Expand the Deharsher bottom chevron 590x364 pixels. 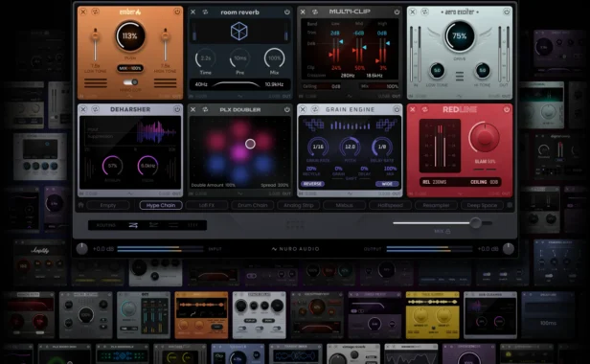tap(130, 193)
